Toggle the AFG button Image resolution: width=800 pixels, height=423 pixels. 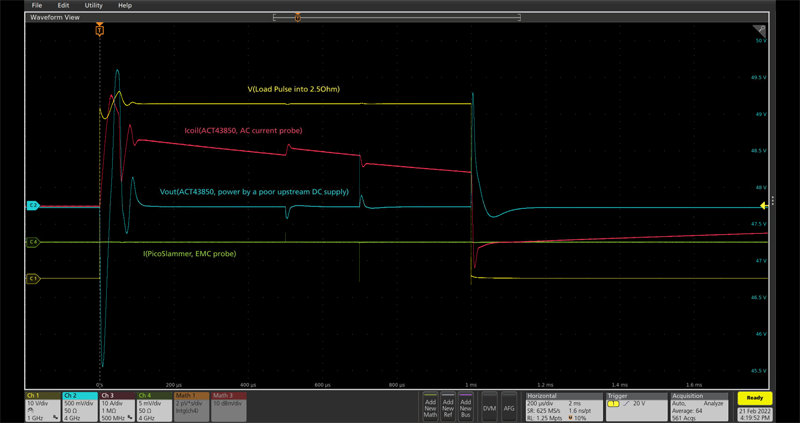click(x=509, y=407)
